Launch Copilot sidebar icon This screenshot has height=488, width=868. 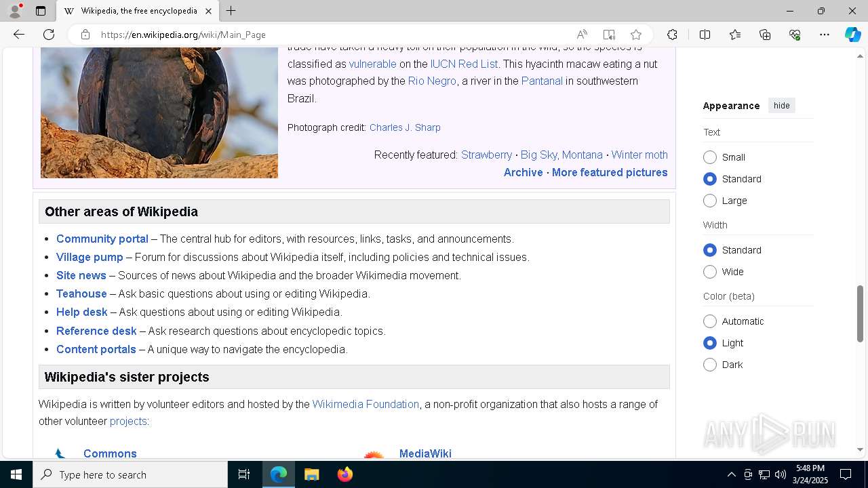[852, 35]
